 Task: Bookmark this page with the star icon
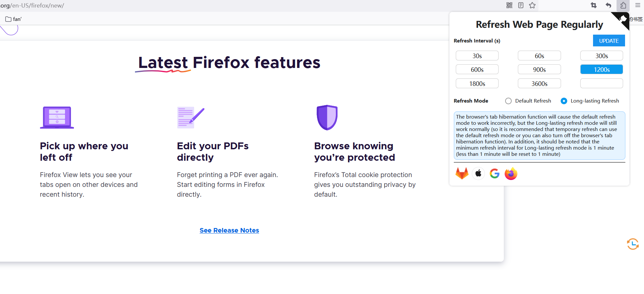pyautogui.click(x=532, y=5)
